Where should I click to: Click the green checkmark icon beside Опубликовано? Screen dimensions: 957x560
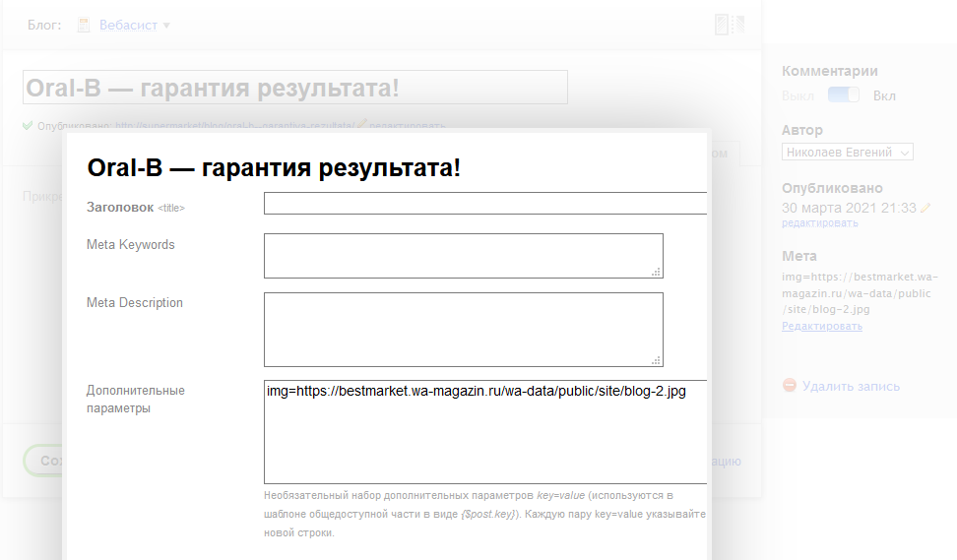pos(28,126)
